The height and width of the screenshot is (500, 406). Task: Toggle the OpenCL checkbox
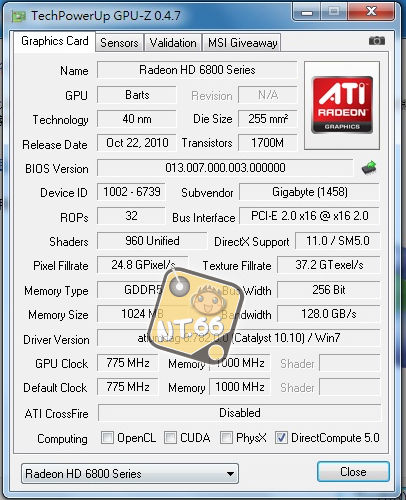pos(107,438)
